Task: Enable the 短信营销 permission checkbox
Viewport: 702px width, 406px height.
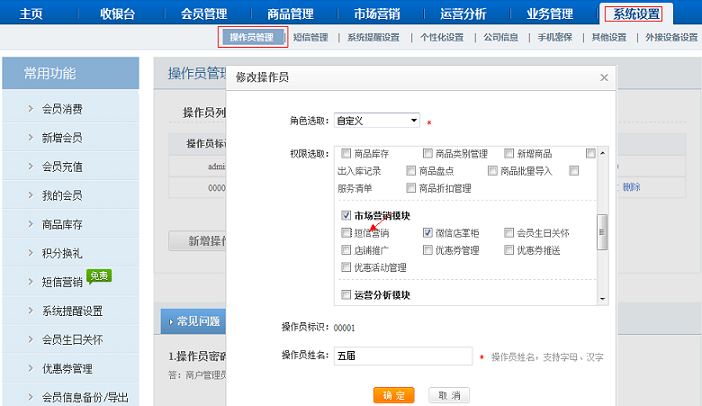Action: [x=346, y=233]
